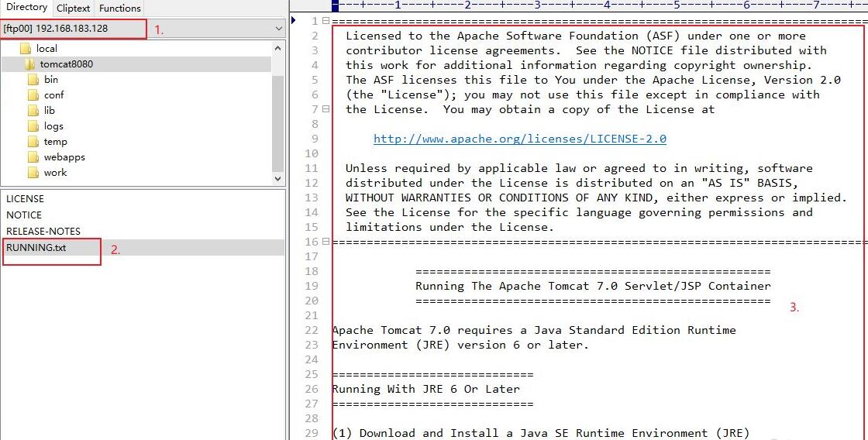
Task: Select the local folder in tree
Action: click(x=46, y=48)
